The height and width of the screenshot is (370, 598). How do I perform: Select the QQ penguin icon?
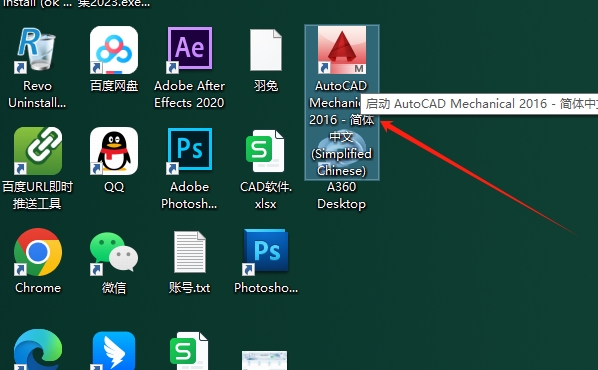click(114, 151)
